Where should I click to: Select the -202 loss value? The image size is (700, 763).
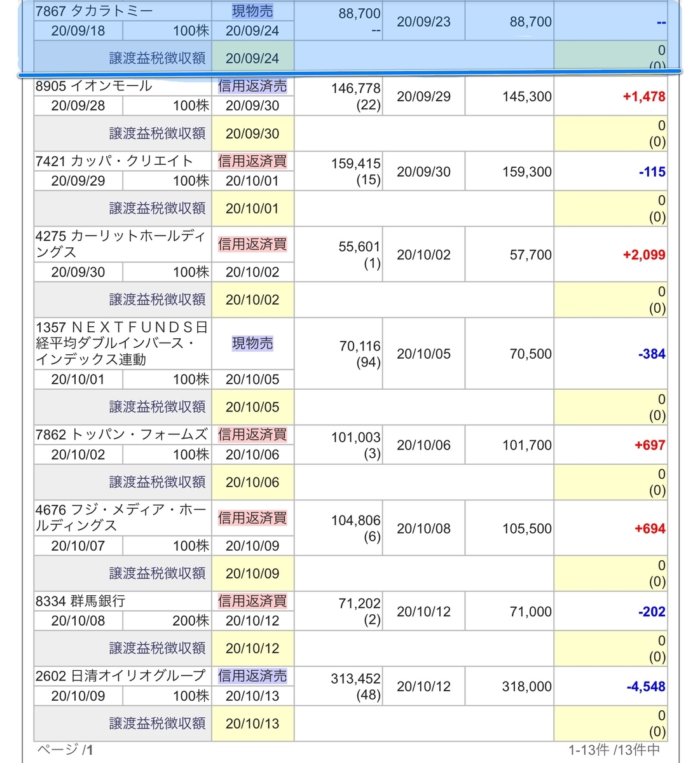pos(652,612)
